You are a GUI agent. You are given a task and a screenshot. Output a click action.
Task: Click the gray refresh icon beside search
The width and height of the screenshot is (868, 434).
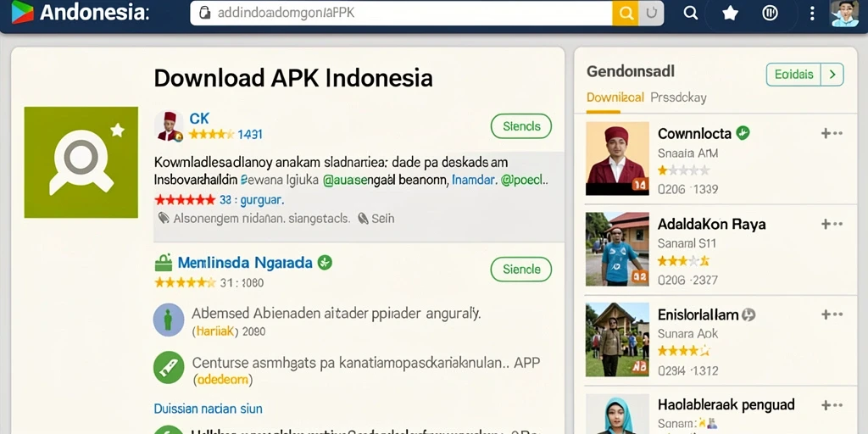tap(652, 14)
